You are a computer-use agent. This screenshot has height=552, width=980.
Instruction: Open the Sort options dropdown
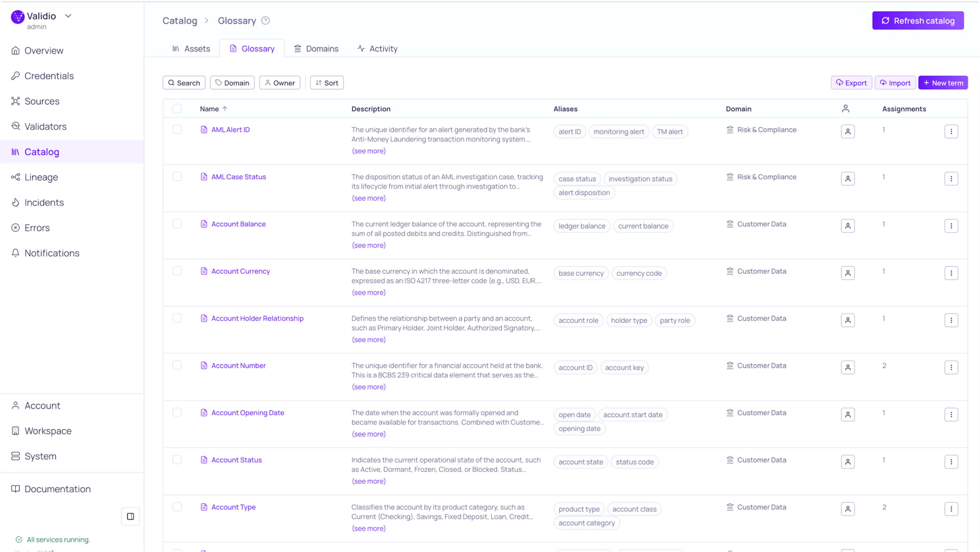[x=327, y=83]
